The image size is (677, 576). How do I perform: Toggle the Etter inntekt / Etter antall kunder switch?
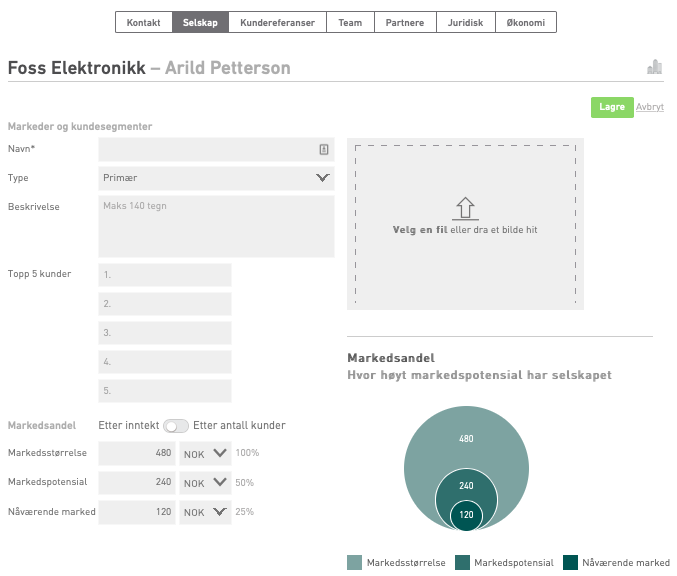tap(176, 426)
